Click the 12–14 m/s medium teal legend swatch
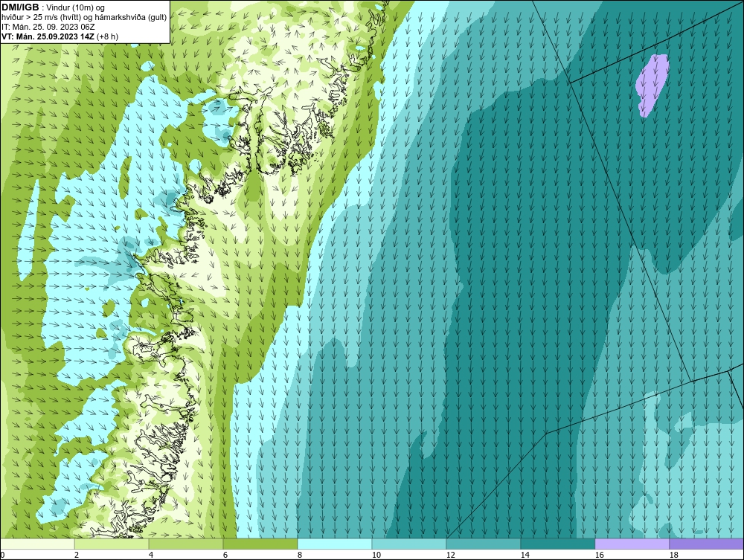 coord(484,544)
